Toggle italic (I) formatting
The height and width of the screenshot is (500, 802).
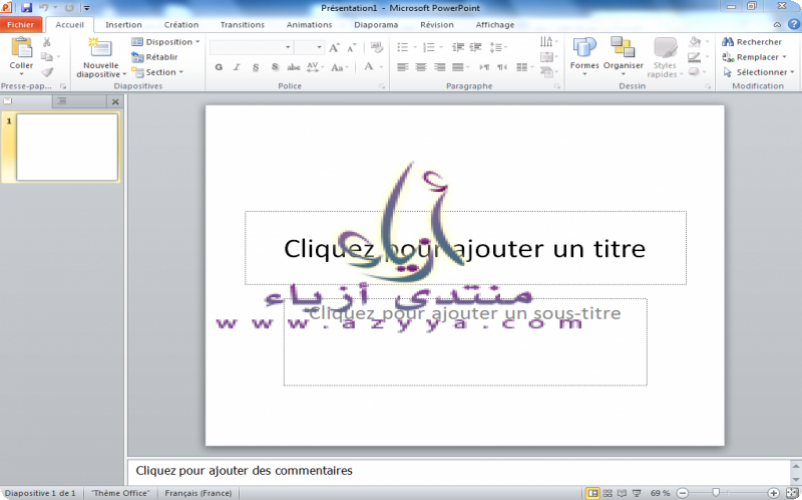(x=237, y=67)
